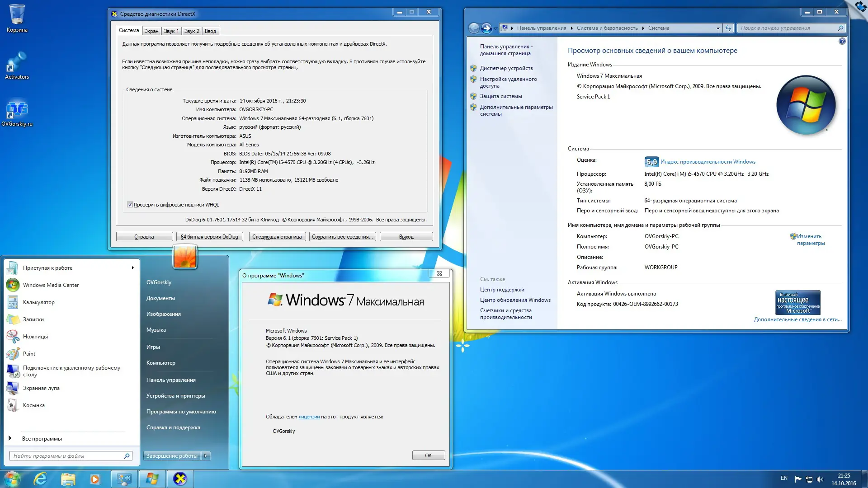
Task: Click the user account picture thumbnail
Action: pyautogui.click(x=184, y=257)
